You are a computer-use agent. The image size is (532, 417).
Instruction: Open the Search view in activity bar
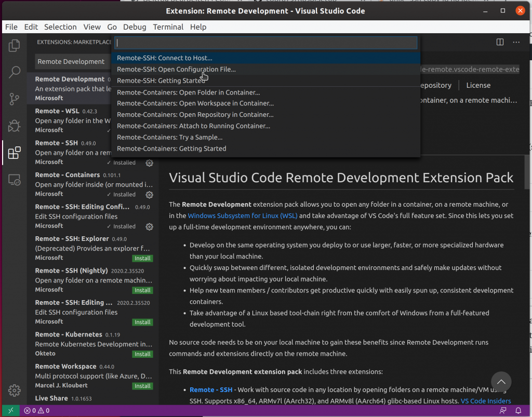point(14,72)
